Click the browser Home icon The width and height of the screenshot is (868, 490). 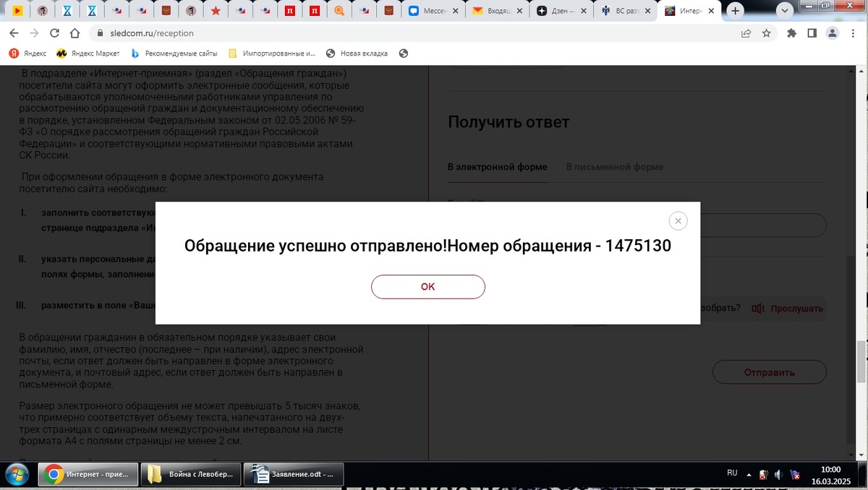point(75,33)
